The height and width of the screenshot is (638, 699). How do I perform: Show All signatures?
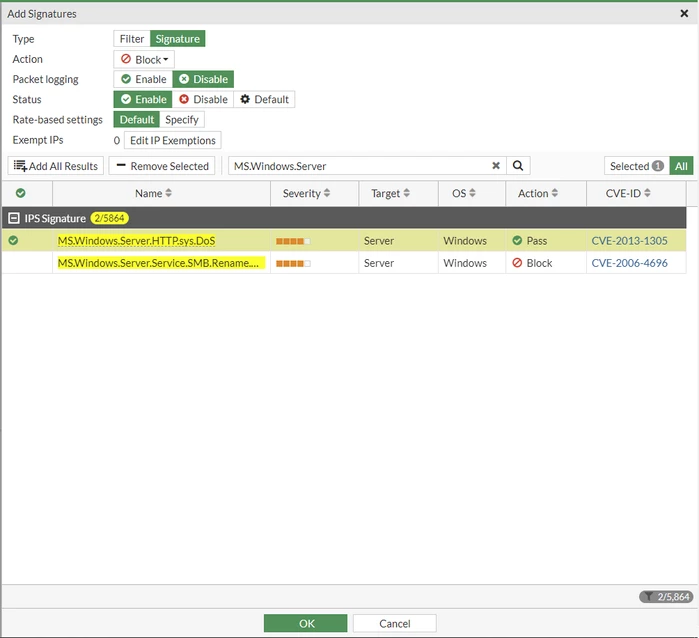[681, 166]
